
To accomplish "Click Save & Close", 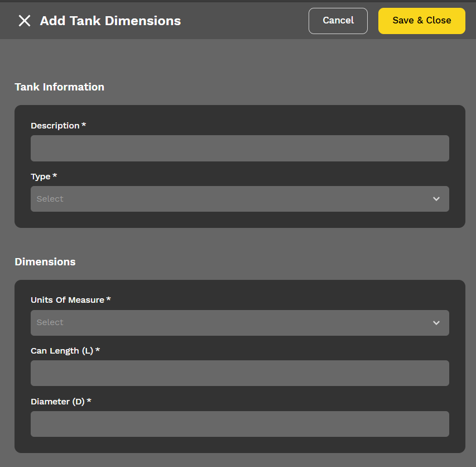I will click(x=421, y=20).
